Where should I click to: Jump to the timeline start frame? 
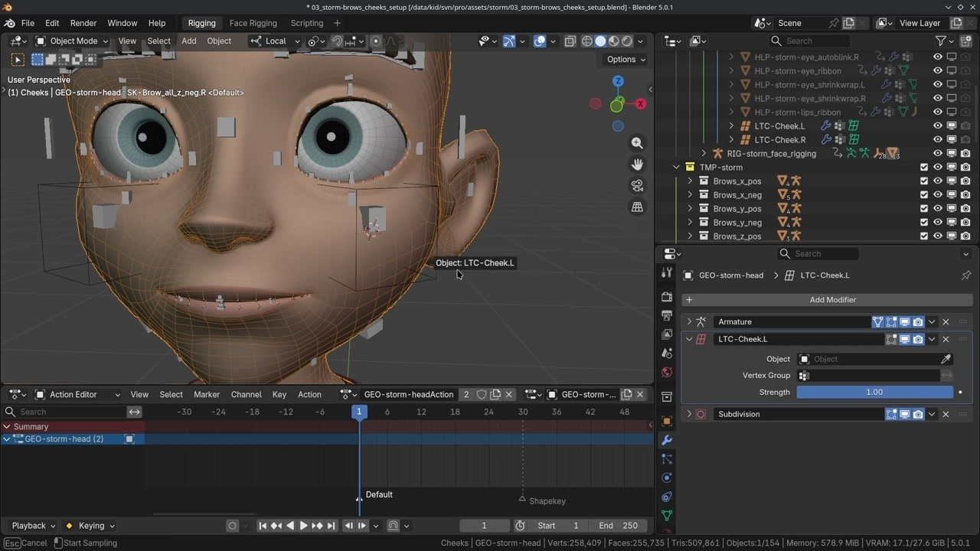[x=263, y=526]
